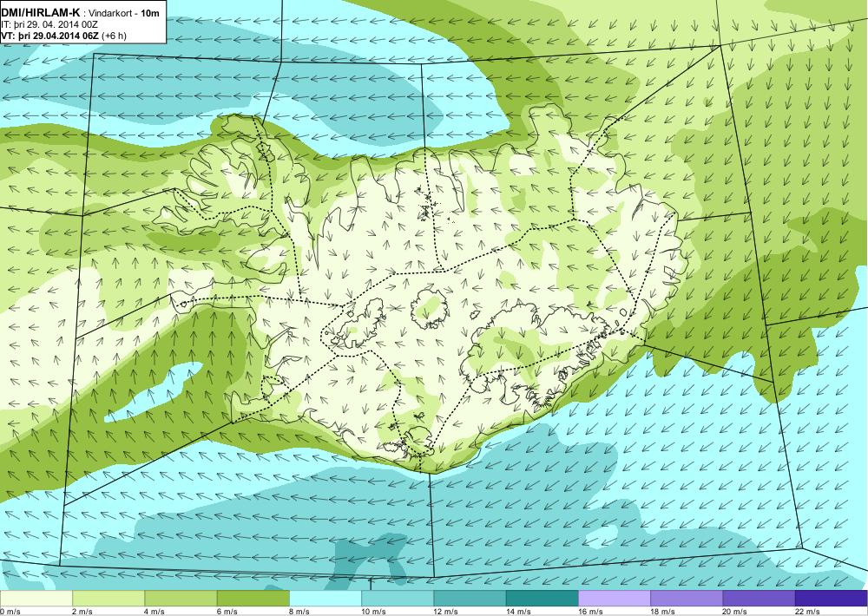Click the 4–6 m/s green legend swatch
The height and width of the screenshot is (616, 868).
(181, 599)
